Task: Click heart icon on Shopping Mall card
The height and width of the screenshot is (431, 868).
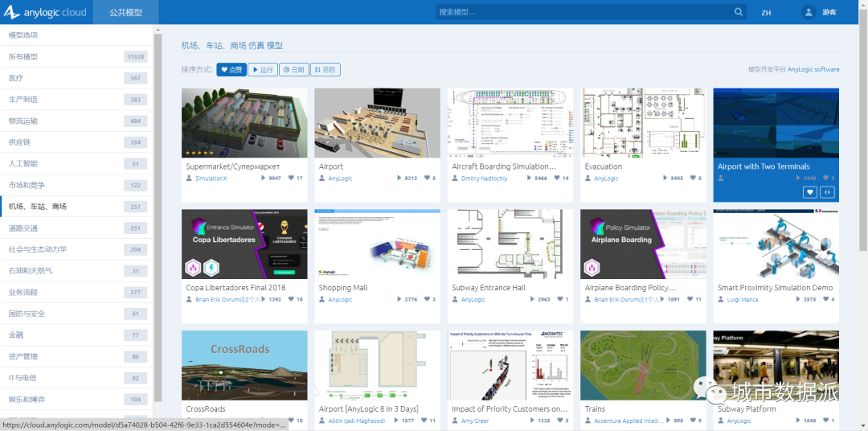Action: (x=427, y=300)
